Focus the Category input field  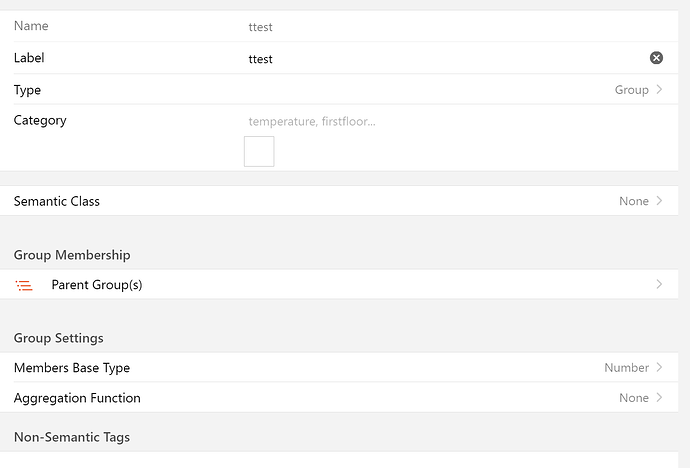pos(440,122)
